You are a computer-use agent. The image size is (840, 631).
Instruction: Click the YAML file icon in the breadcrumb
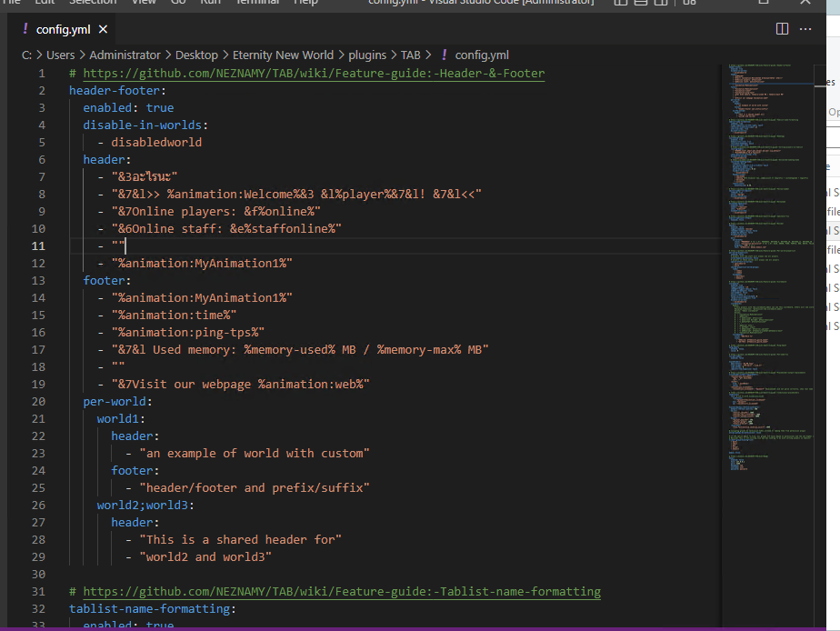tap(445, 55)
